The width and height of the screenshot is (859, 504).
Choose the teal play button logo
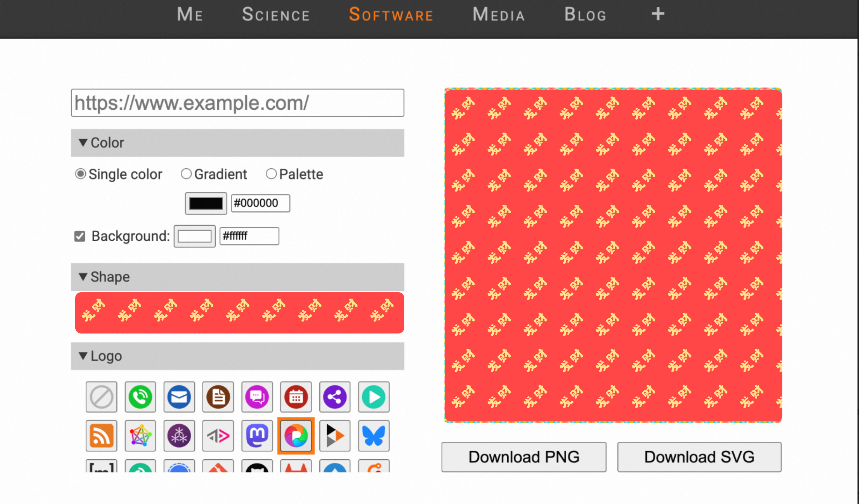374,397
